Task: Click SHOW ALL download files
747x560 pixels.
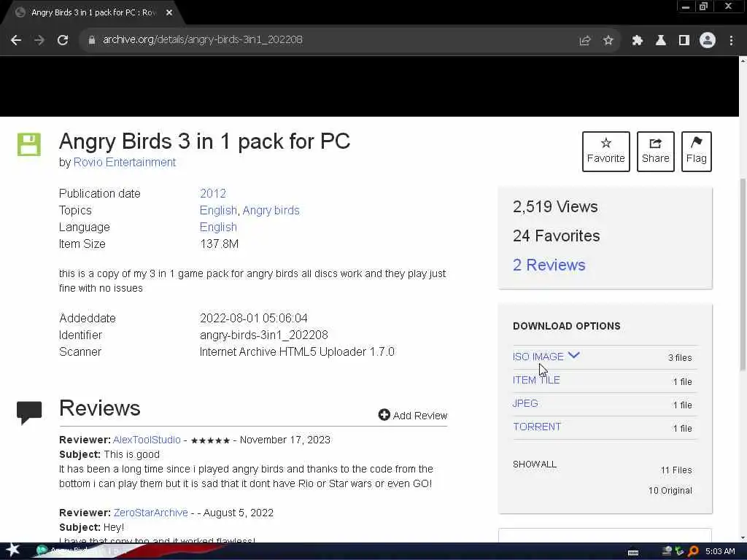Action: click(535, 464)
